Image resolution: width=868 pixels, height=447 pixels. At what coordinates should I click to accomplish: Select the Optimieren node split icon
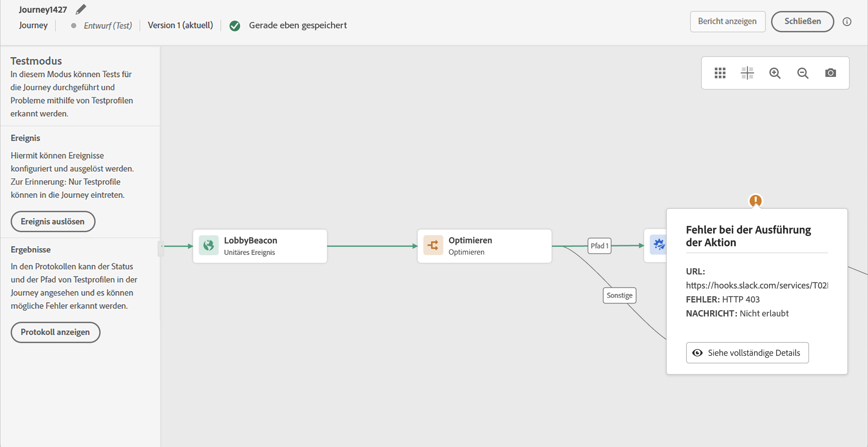point(433,245)
